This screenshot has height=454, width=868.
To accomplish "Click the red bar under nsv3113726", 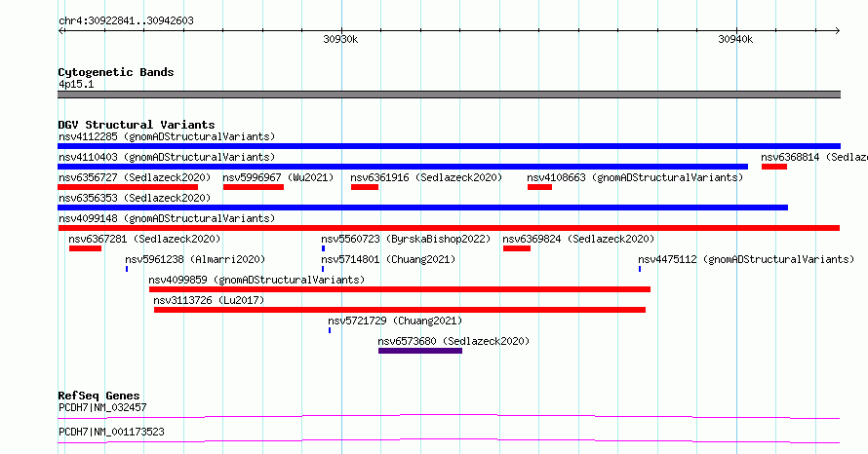I will coord(400,310).
